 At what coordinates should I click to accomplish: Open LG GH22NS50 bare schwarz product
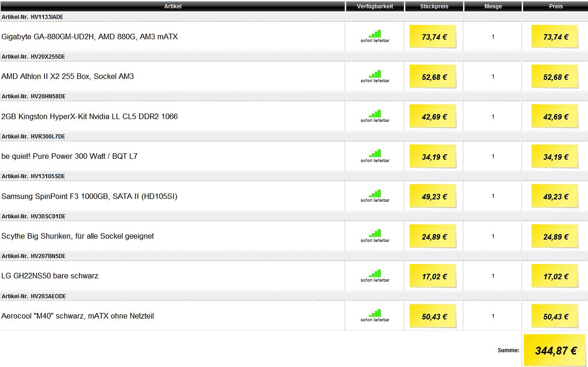50,276
